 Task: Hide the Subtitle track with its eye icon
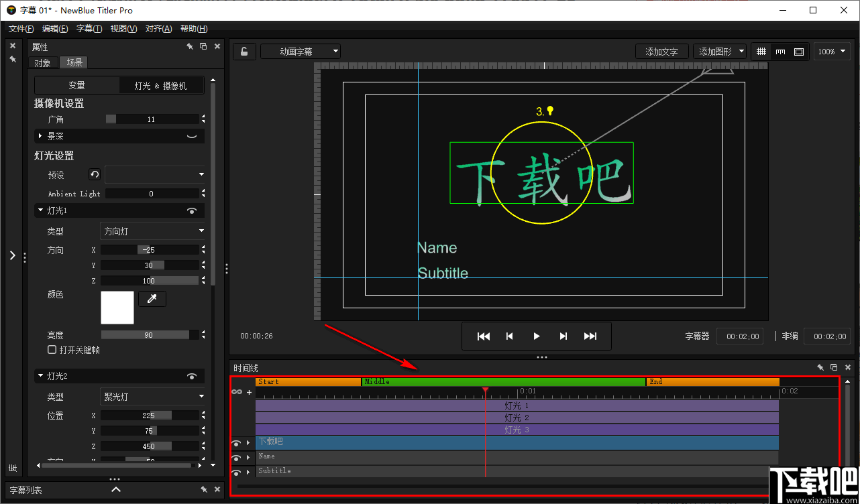[x=236, y=471]
